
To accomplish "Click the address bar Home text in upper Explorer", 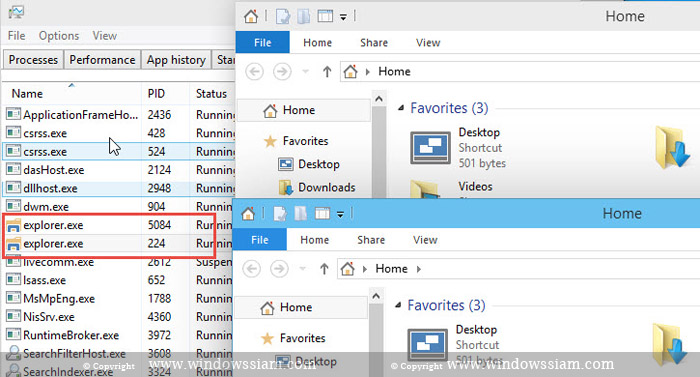I will click(394, 71).
